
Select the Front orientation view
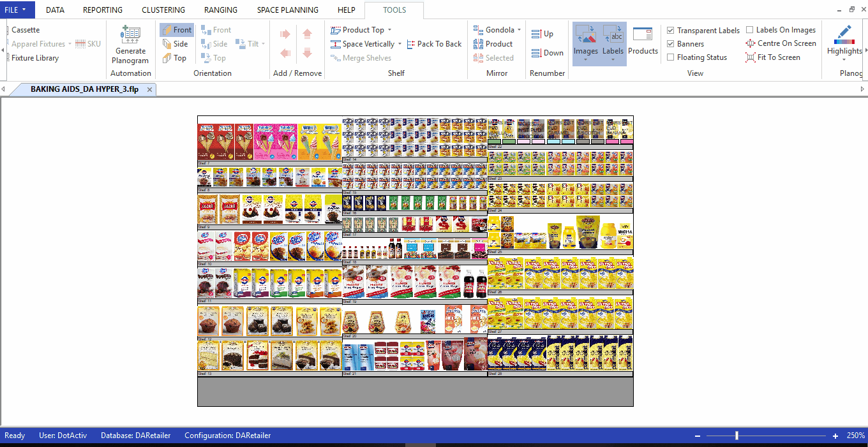[x=176, y=30]
